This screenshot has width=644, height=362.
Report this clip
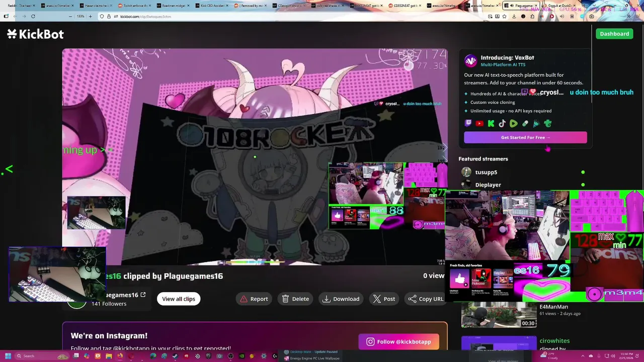click(x=254, y=299)
